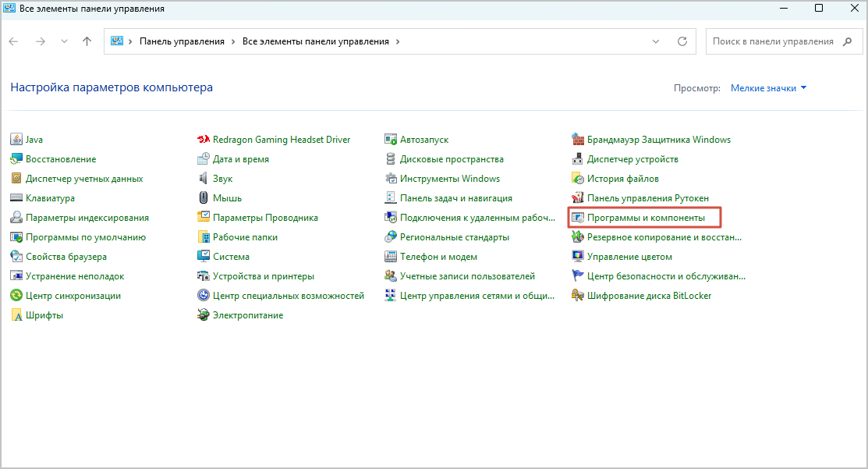The width and height of the screenshot is (868, 469).
Task: Open Диспетчер устройств link
Action: tap(632, 159)
